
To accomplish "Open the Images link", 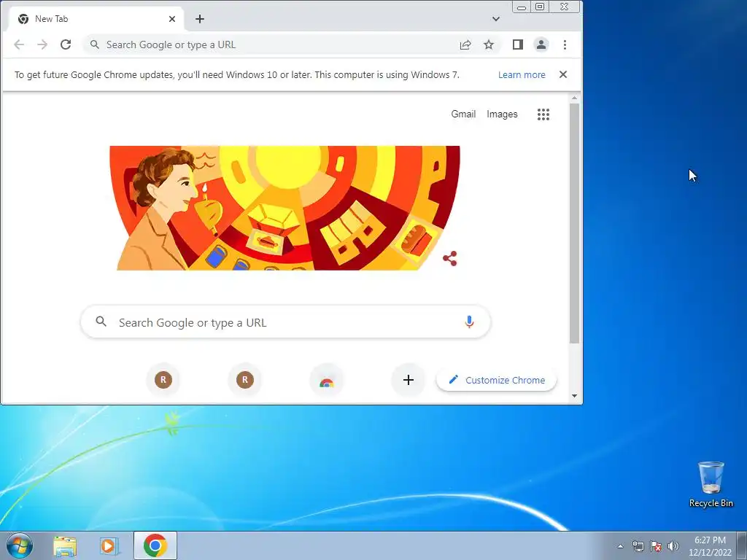I will pyautogui.click(x=502, y=114).
